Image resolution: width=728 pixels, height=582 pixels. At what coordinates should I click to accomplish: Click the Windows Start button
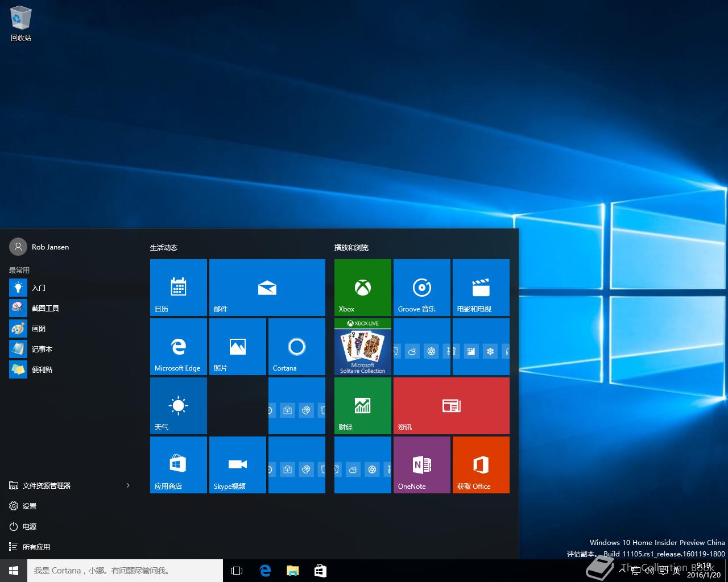pyautogui.click(x=14, y=571)
